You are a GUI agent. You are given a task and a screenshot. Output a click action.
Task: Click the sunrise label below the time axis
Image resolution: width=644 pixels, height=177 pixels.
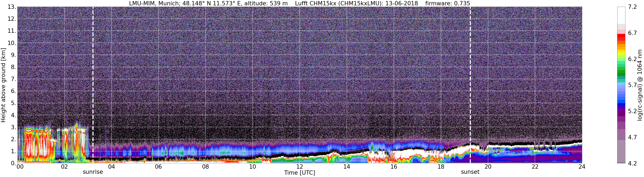tap(93, 172)
